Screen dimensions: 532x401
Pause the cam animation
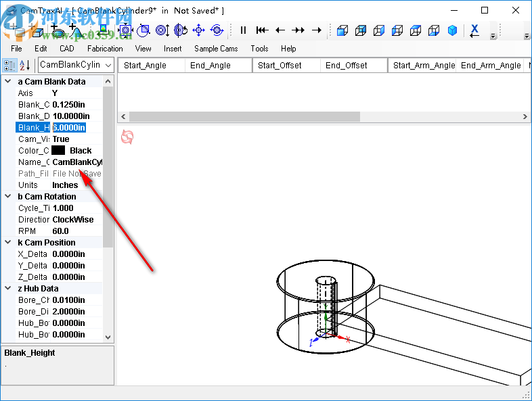click(x=244, y=30)
